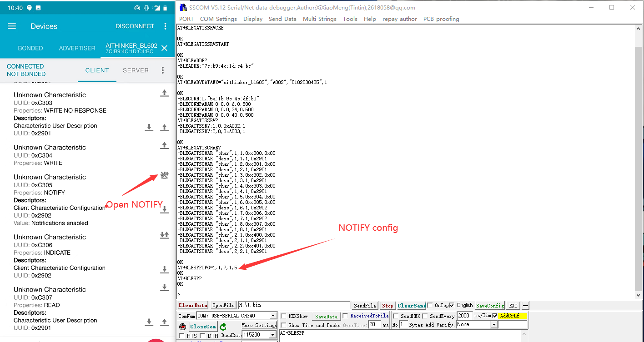
Task: Toggle notifications on characteristic 0xC305
Action: click(165, 175)
